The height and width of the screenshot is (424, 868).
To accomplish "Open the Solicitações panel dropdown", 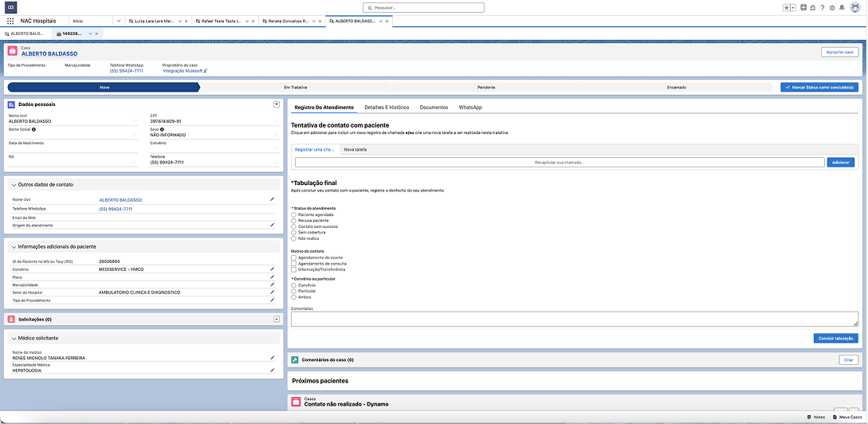I will (x=277, y=319).
